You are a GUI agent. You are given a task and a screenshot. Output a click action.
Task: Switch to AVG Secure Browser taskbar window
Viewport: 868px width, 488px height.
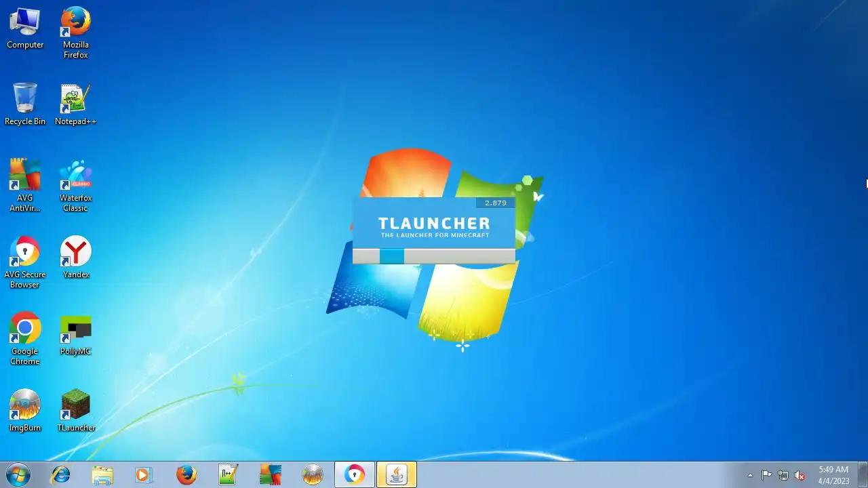pos(355,475)
